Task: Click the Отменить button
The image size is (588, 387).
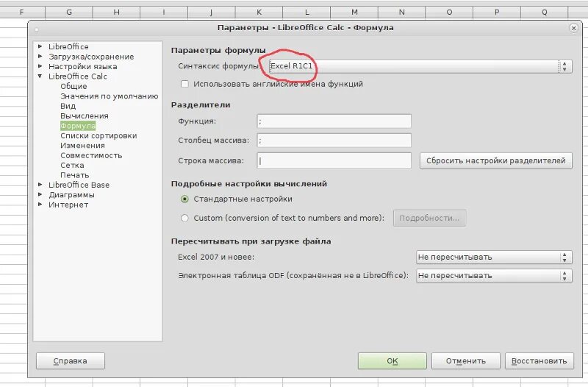Action: coord(466,361)
